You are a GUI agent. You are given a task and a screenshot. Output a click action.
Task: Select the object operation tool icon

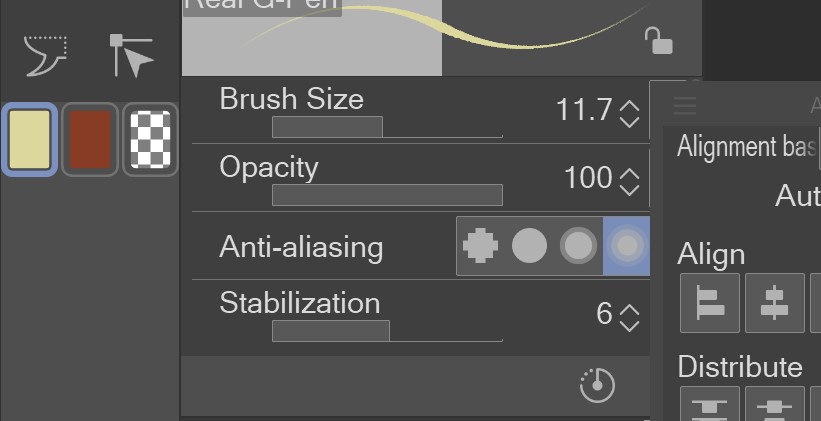pyautogui.click(x=131, y=56)
